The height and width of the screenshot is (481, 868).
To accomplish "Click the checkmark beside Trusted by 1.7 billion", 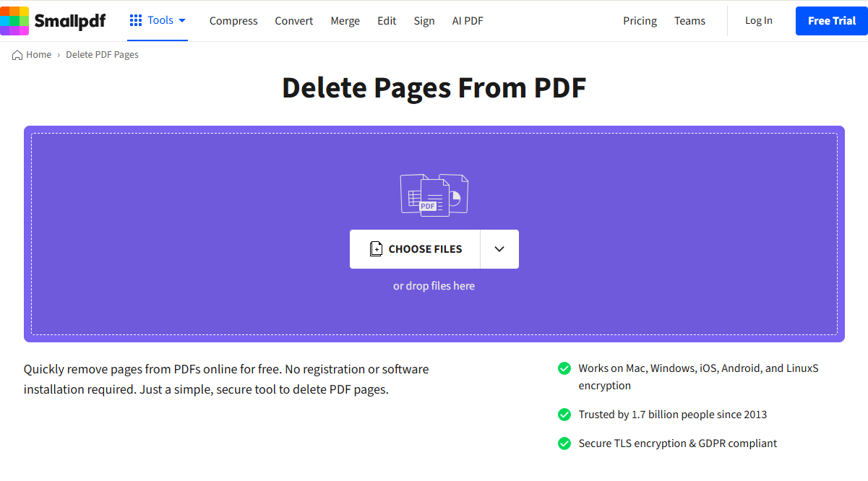I will pyautogui.click(x=564, y=415).
